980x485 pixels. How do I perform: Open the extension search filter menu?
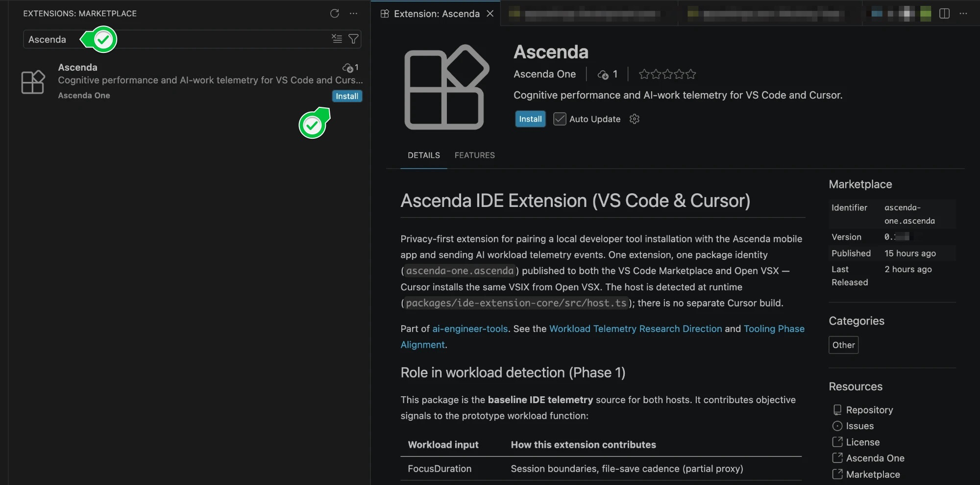[x=353, y=39]
